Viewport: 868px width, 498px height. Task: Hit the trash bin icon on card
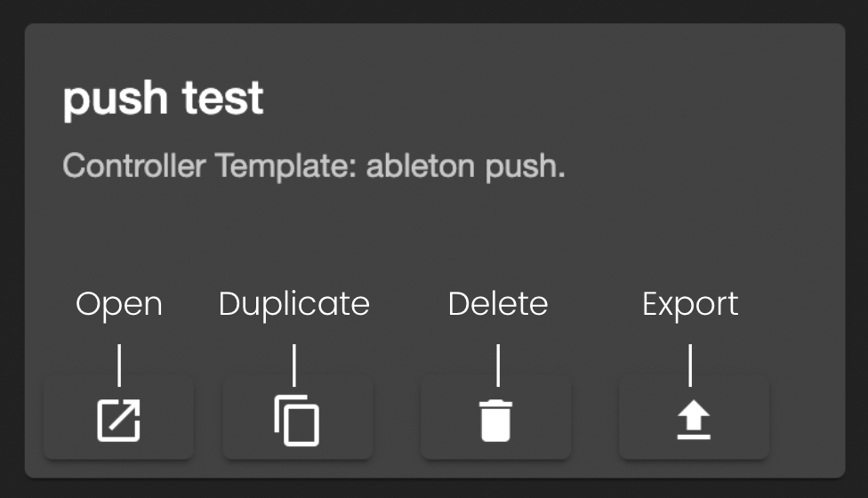[495, 421]
